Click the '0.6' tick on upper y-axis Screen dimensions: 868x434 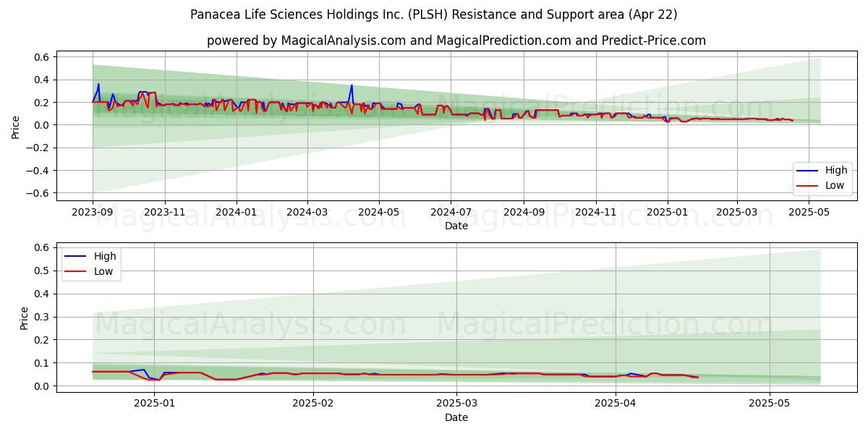click(41, 57)
